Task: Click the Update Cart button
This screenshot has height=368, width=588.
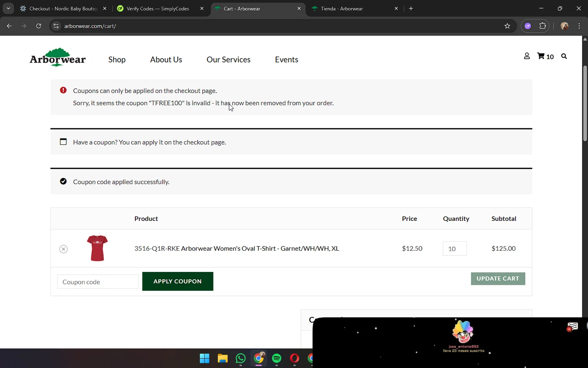Action: click(x=498, y=279)
